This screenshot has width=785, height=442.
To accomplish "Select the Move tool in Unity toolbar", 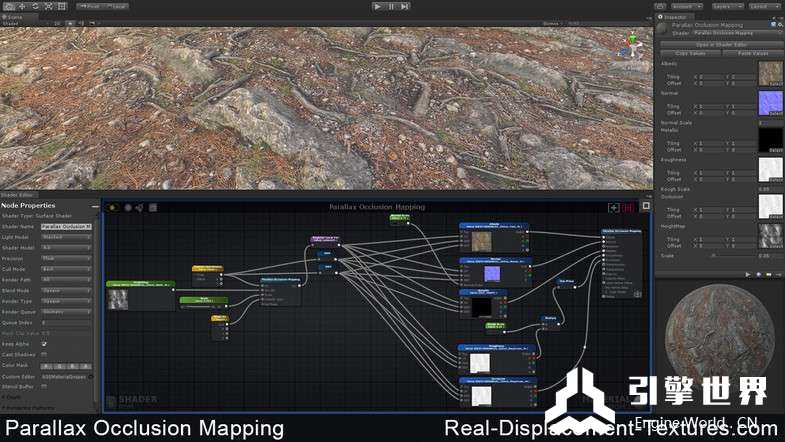I will click(20, 6).
